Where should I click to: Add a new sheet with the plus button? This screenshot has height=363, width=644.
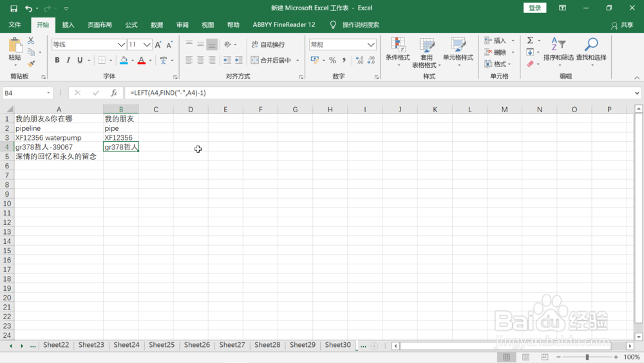tap(374, 346)
